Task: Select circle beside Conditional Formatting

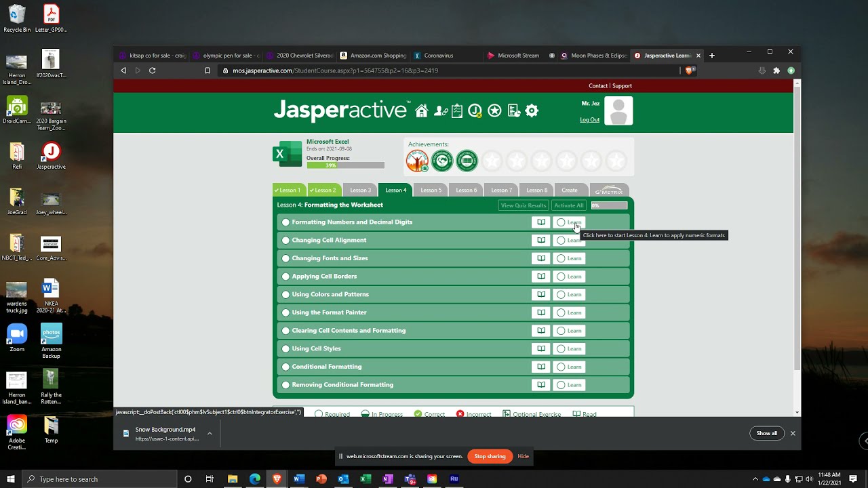Action: coord(285,367)
